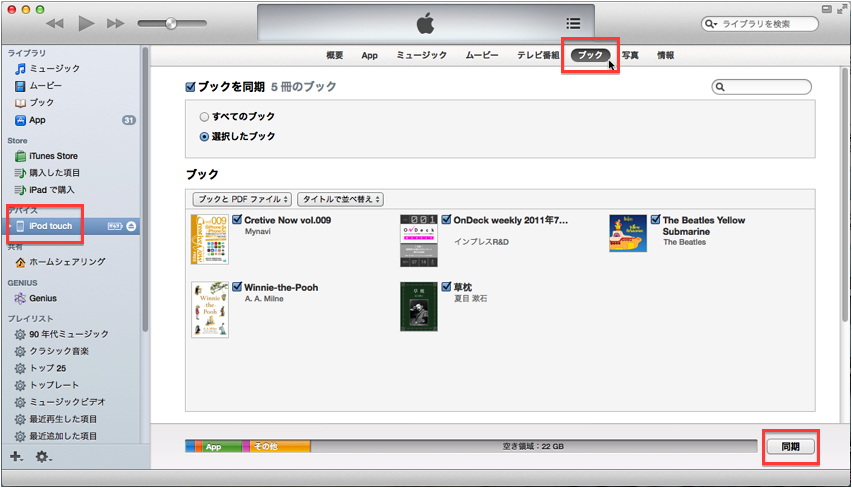Click the sidebar vertical scrollbar
The height and width of the screenshot is (488, 852).
pyautogui.click(x=145, y=190)
